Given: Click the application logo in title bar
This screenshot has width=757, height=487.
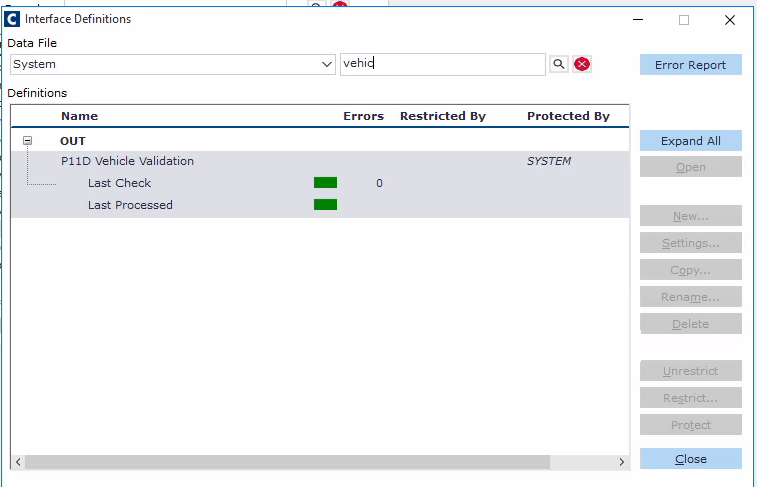Looking at the screenshot, I should click(x=12, y=19).
